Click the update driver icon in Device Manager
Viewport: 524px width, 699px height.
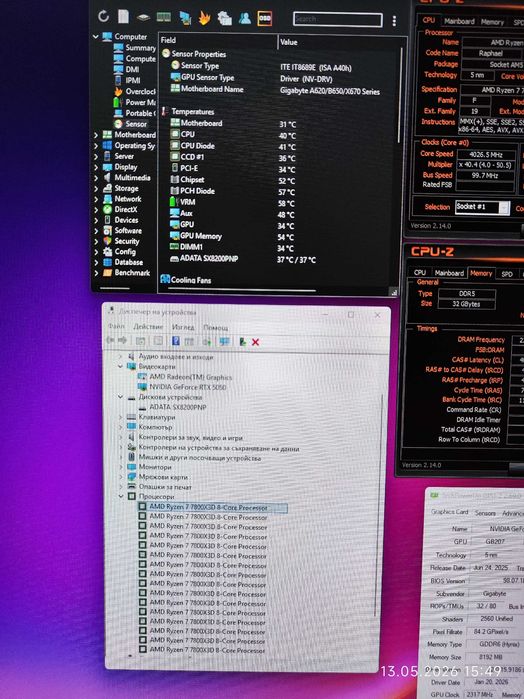tap(243, 342)
